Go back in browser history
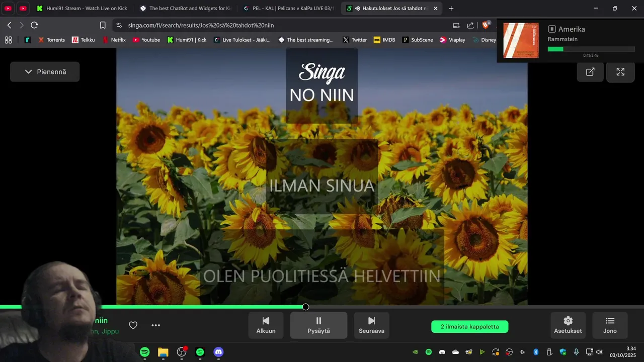The image size is (644, 362). (x=9, y=25)
